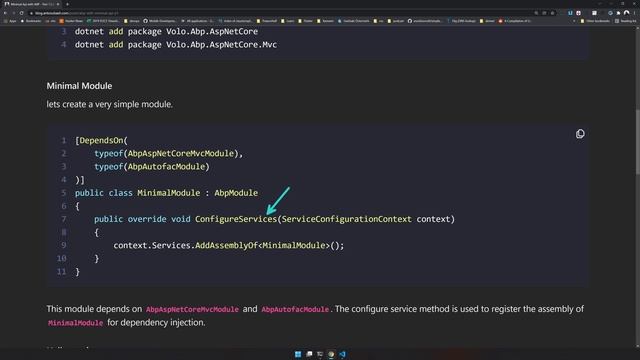Open a new browser tab
The height and width of the screenshot is (360, 640).
[67, 4]
